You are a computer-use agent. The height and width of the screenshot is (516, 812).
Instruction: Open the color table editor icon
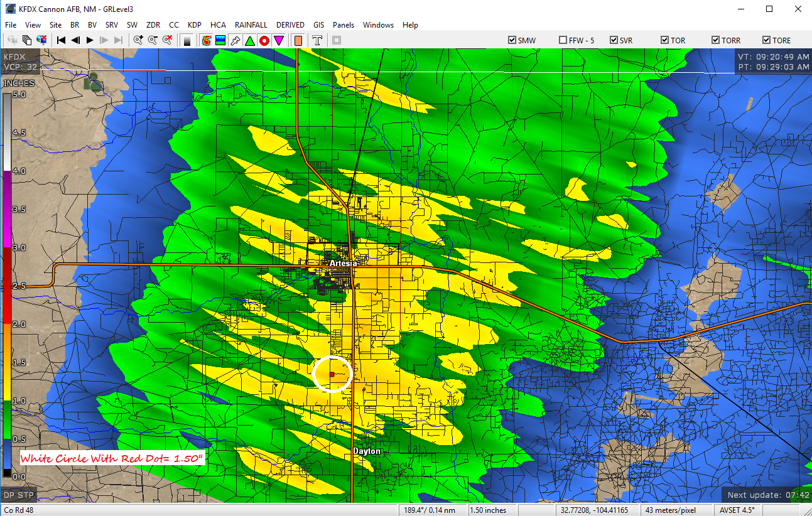[x=186, y=40]
